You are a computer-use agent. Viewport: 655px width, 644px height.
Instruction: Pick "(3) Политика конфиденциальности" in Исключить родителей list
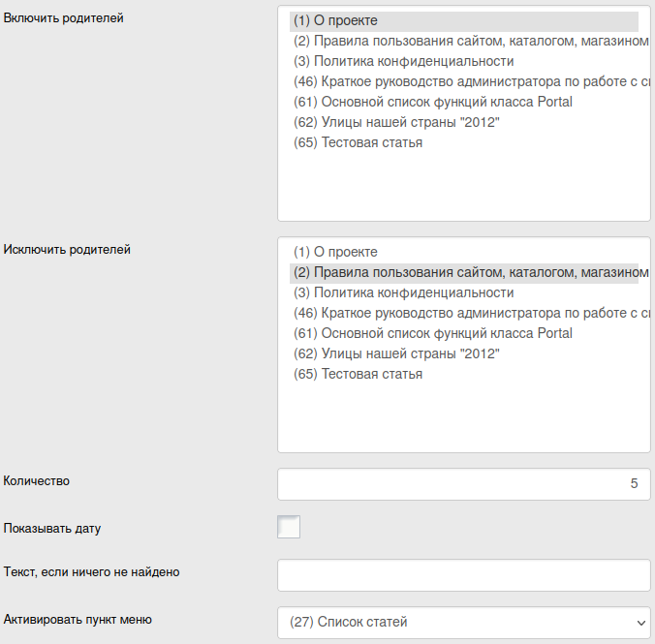point(403,292)
